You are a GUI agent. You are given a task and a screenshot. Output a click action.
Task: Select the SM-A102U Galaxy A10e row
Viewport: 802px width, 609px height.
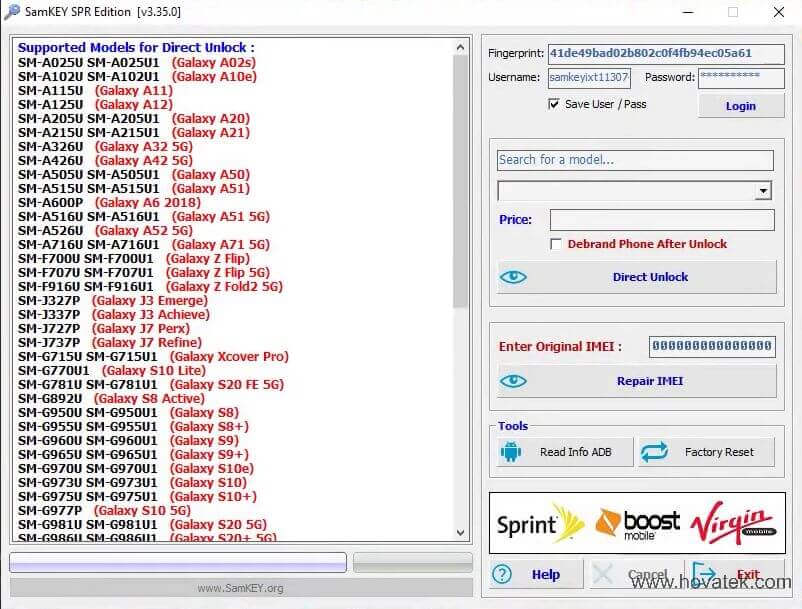tap(138, 77)
